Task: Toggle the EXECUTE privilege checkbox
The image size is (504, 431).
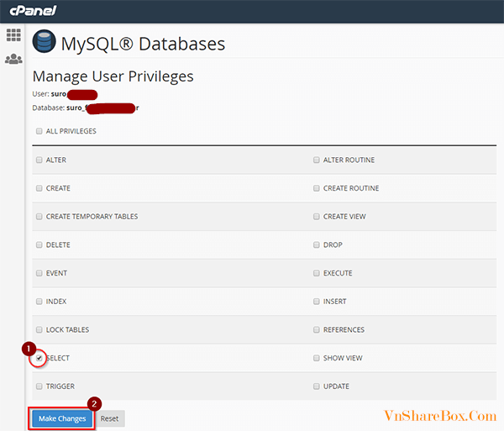Action: [317, 273]
